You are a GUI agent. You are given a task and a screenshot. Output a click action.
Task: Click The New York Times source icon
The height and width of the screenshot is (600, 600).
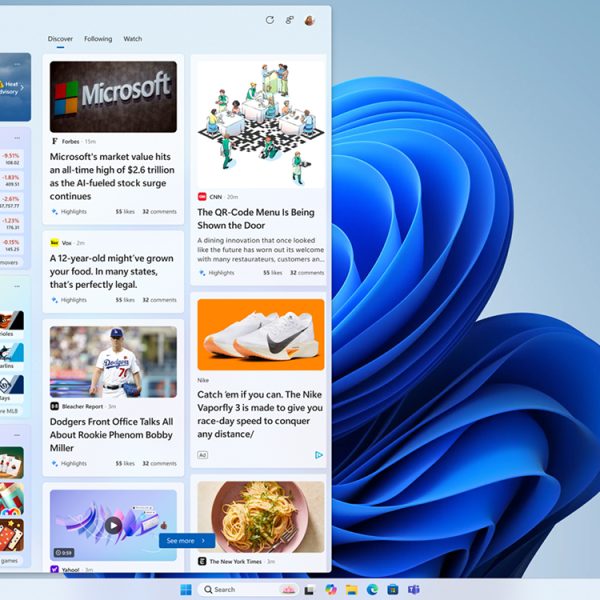202,561
